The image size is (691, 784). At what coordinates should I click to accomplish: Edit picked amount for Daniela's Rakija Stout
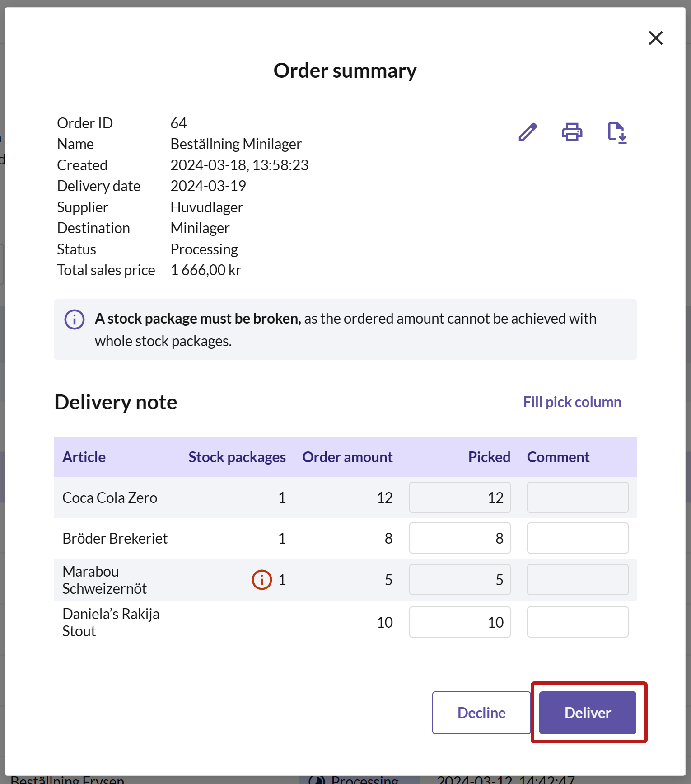(460, 622)
